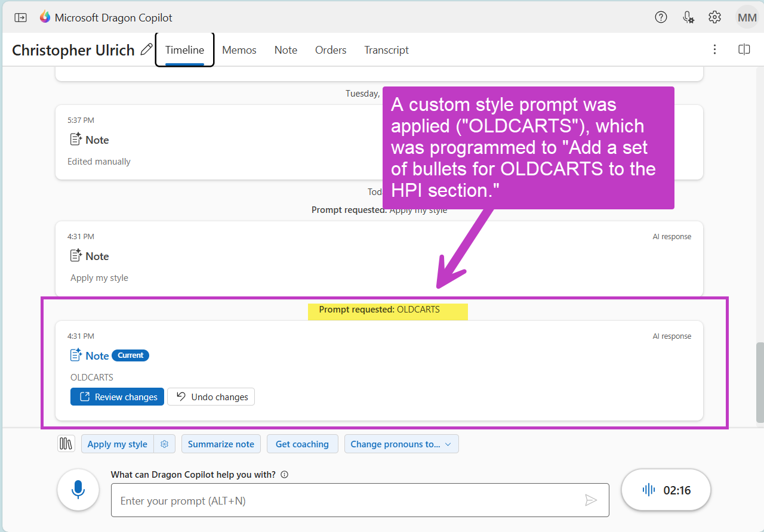Open the gear attached to Apply my style

tap(165, 443)
